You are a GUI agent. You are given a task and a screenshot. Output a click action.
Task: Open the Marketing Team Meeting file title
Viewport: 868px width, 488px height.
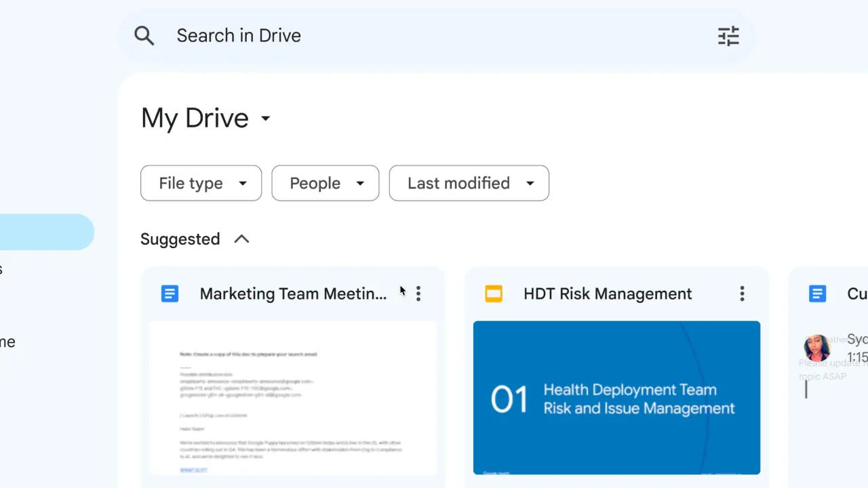point(293,293)
